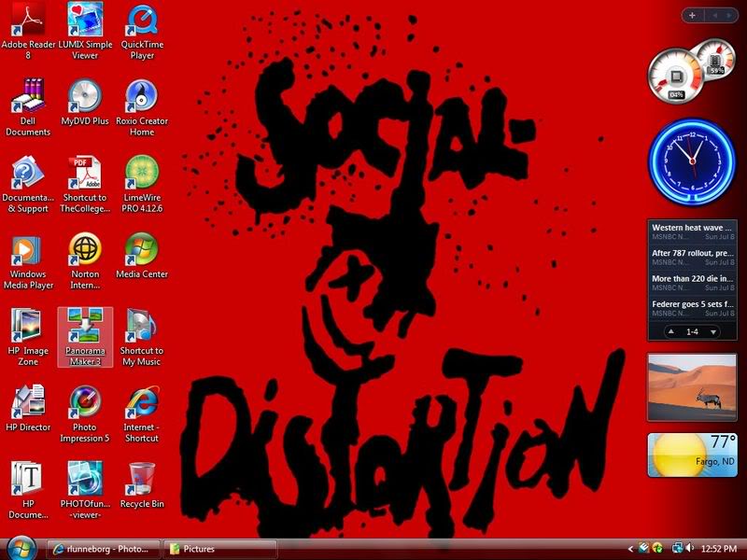747x560 pixels.
Task: Launch Roxio Creator Home icon
Action: coord(142,107)
